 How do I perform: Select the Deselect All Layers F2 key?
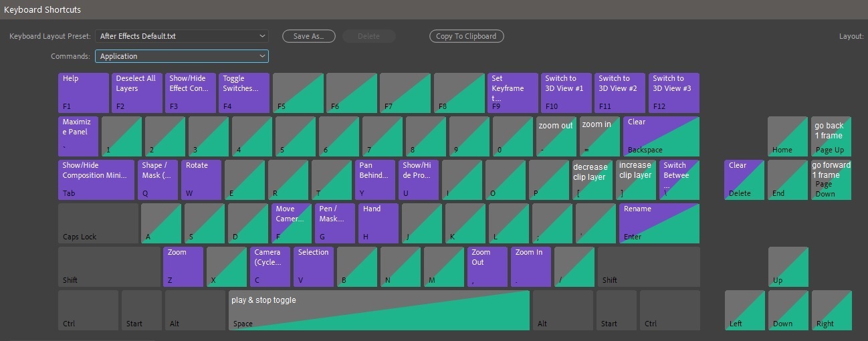(x=136, y=93)
